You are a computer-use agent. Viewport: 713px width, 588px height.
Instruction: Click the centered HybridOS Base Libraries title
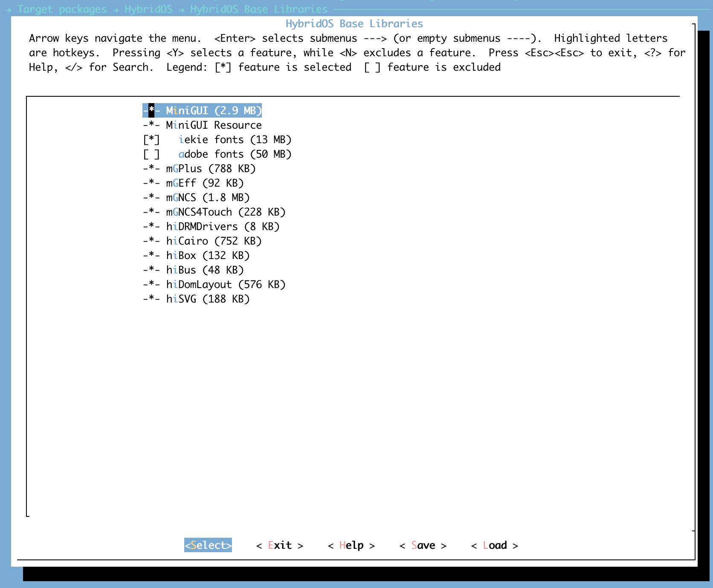click(x=354, y=23)
